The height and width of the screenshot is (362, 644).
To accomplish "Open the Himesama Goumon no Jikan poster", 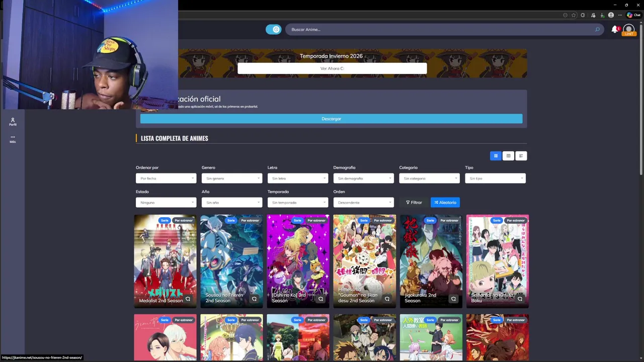I will pyautogui.click(x=364, y=260).
